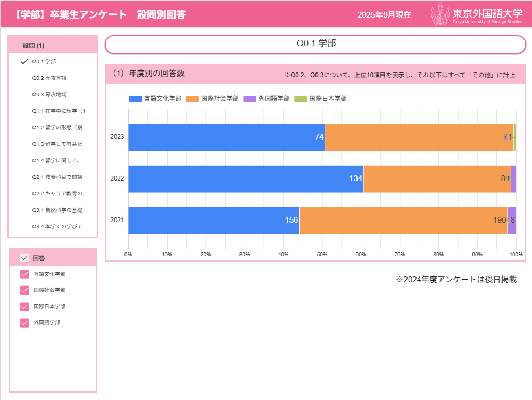Select question Q0.2 専攻言語
The width and height of the screenshot is (532, 400).
click(49, 78)
